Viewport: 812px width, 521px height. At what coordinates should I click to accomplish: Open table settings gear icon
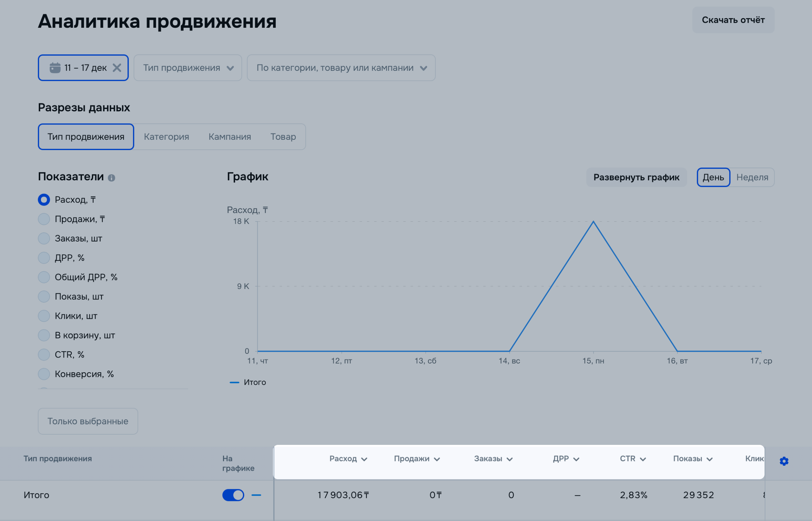[784, 461]
